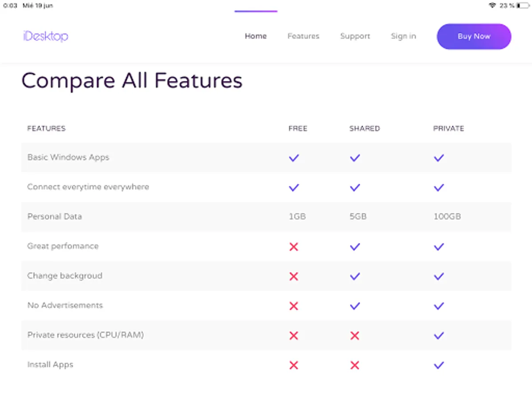Select the Sign in link
This screenshot has width=532, height=399.
403,36
